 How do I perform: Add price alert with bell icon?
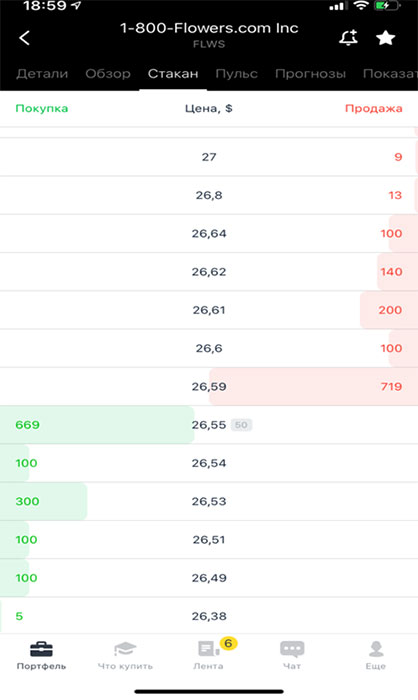pyautogui.click(x=348, y=38)
